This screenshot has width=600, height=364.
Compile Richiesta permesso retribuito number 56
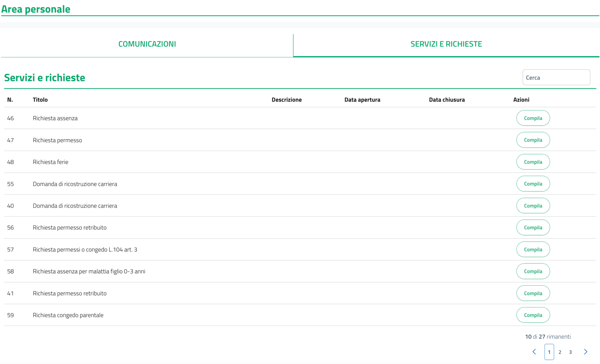533,227
